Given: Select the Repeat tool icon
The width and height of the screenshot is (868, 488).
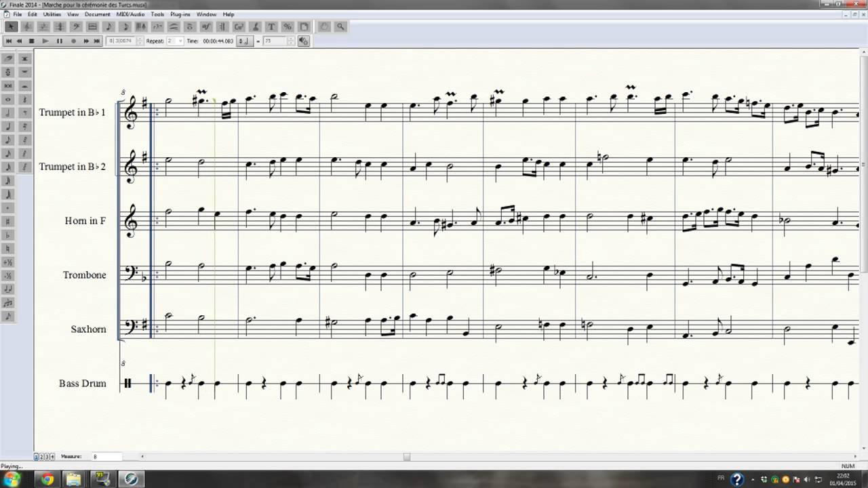Looking at the screenshot, I should pyautogui.click(x=222, y=26).
